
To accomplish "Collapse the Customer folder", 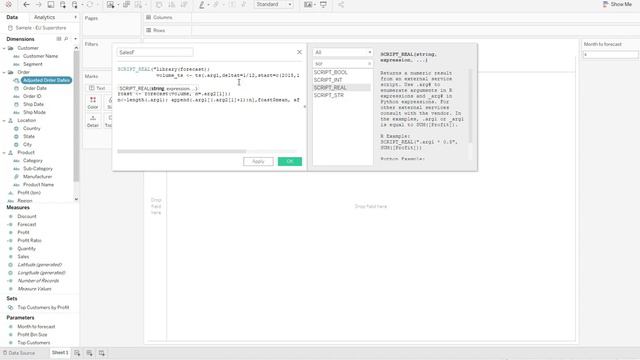I will [x=4, y=48].
